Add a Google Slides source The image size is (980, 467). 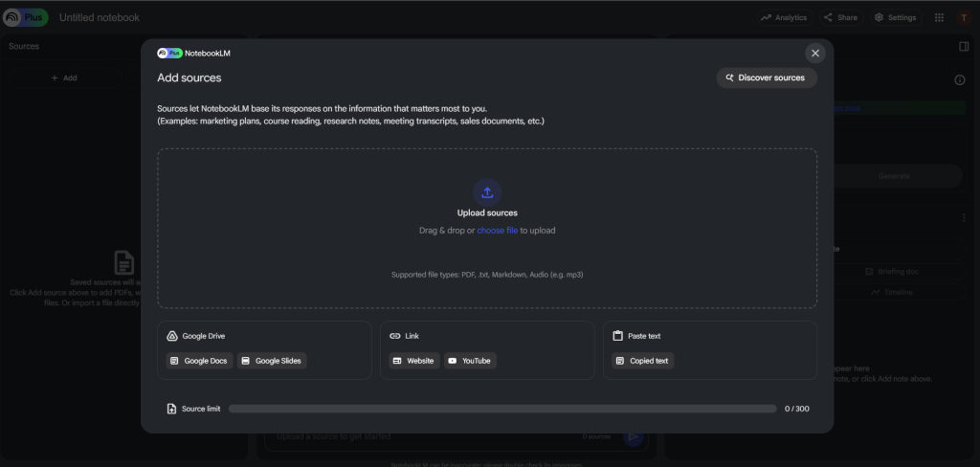point(272,361)
